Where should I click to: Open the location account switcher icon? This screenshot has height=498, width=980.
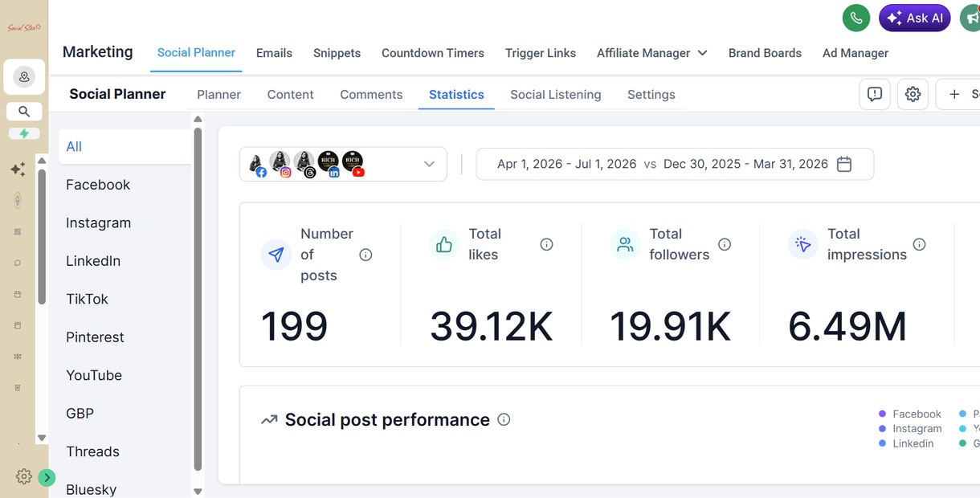tap(24, 77)
